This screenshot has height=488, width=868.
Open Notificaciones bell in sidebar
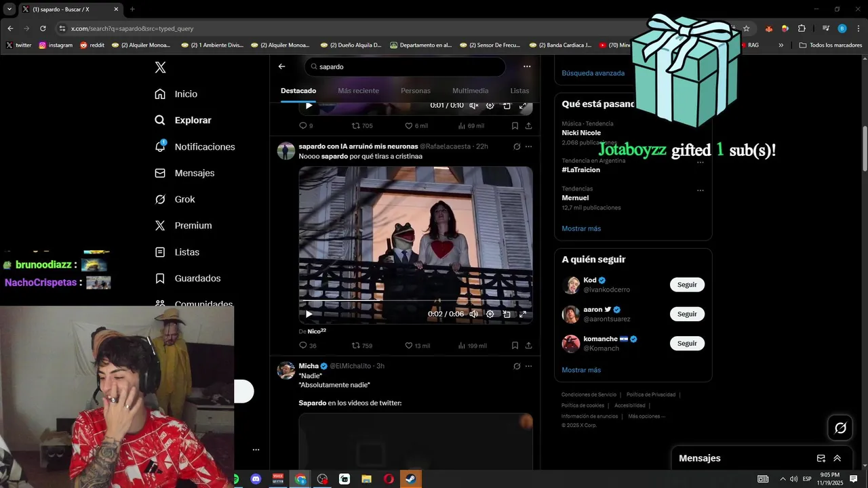(x=194, y=146)
